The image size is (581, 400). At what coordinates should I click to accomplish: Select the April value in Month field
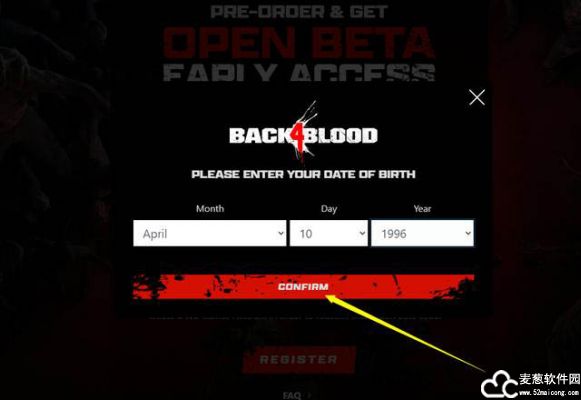[155, 234]
